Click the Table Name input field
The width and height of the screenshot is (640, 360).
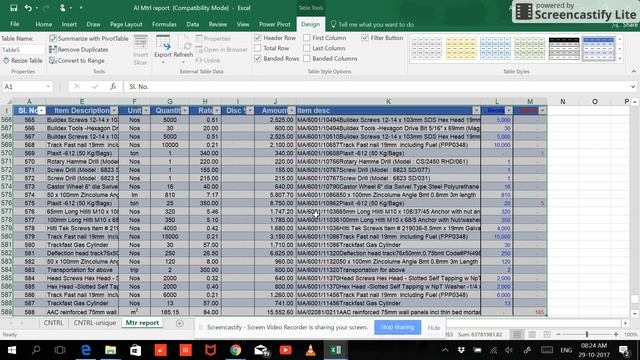(x=22, y=49)
